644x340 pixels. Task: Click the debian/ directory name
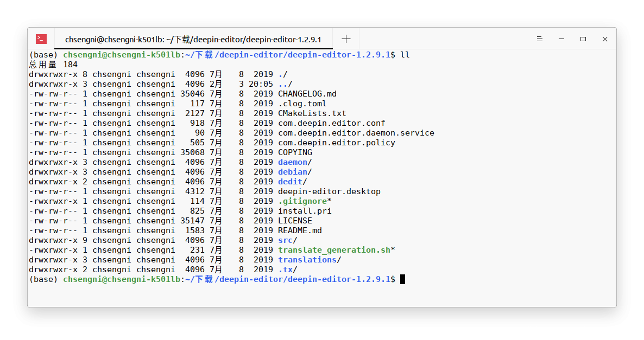[x=295, y=172]
